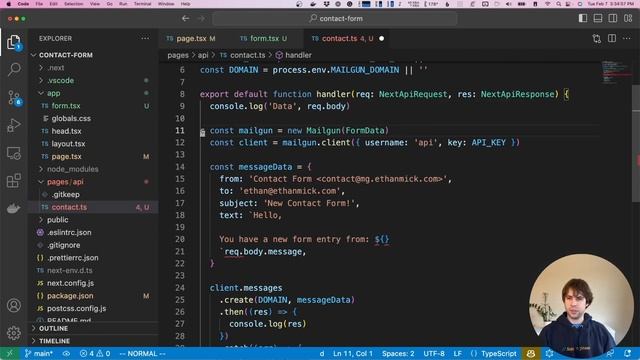Open the File menu
Screen dimensions: 640x360
pyautogui.click(x=39, y=4)
